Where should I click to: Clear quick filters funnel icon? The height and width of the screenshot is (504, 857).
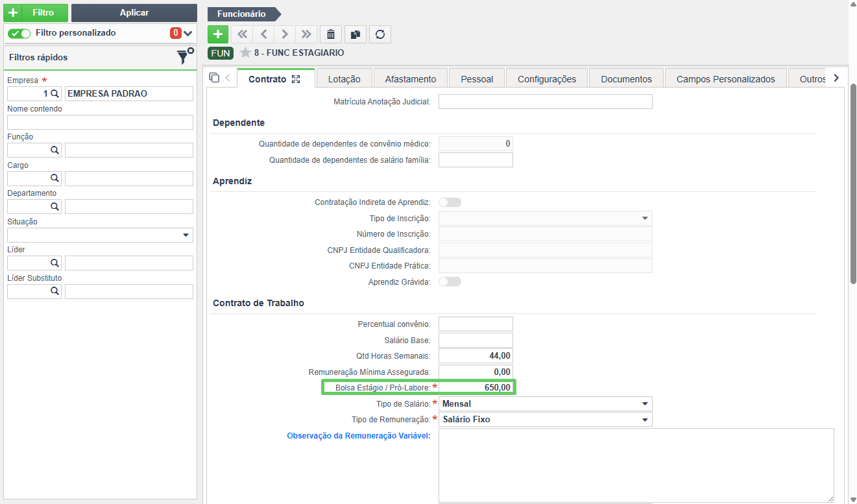[x=185, y=56]
